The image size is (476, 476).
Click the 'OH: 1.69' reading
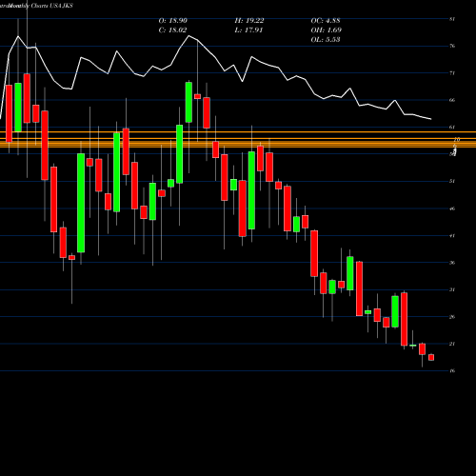pyautogui.click(x=327, y=30)
